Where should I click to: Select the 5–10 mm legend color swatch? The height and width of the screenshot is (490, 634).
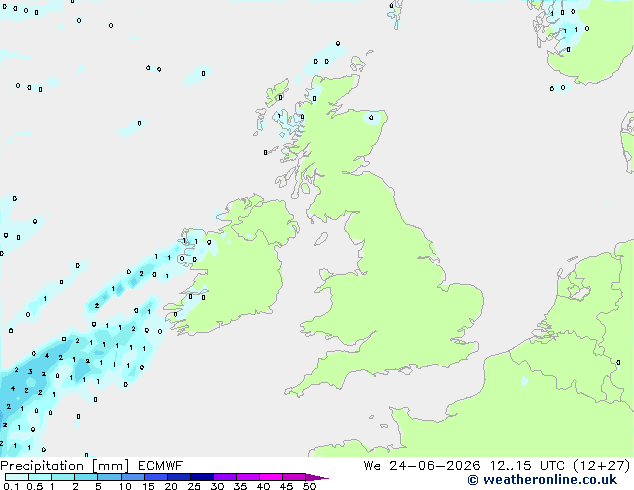pos(109,477)
